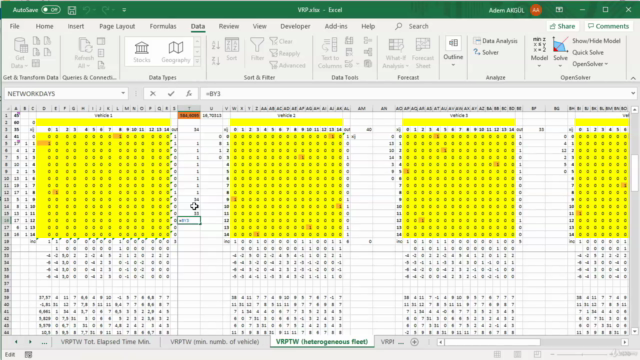Go to next sheet tab arrow
Image resolution: width=640 pixels, height=360 pixels.
point(30,342)
